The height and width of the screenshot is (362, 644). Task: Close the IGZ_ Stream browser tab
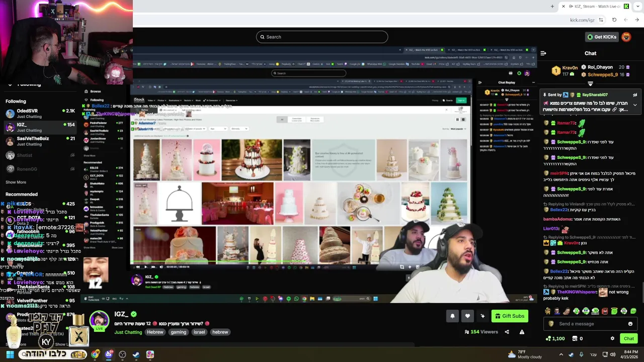click(x=563, y=6)
